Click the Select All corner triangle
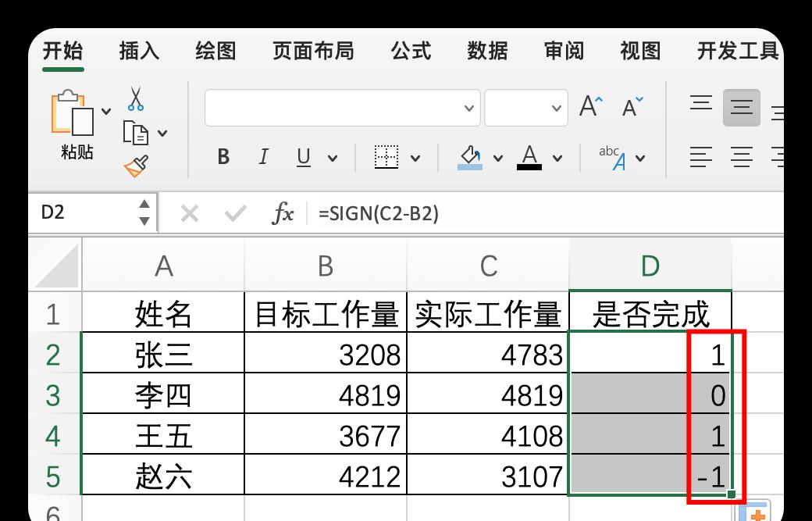Viewport: 812px width, 521px height. [x=57, y=266]
